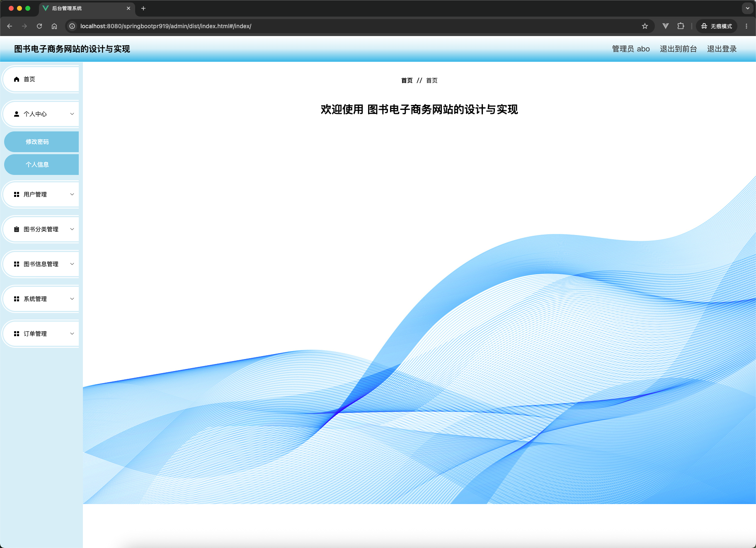Open the 首页 sidebar menu item
Image resolution: width=756 pixels, height=548 pixels.
pyautogui.click(x=41, y=79)
